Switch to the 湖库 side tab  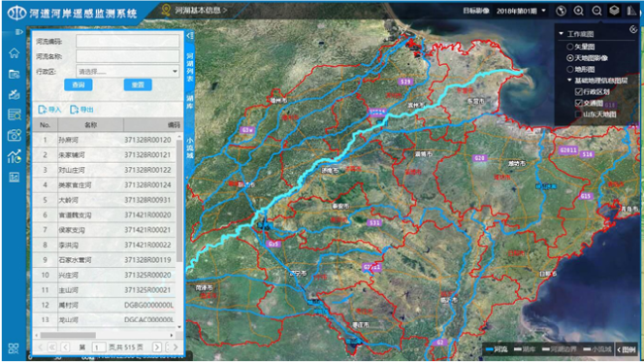[x=190, y=102]
